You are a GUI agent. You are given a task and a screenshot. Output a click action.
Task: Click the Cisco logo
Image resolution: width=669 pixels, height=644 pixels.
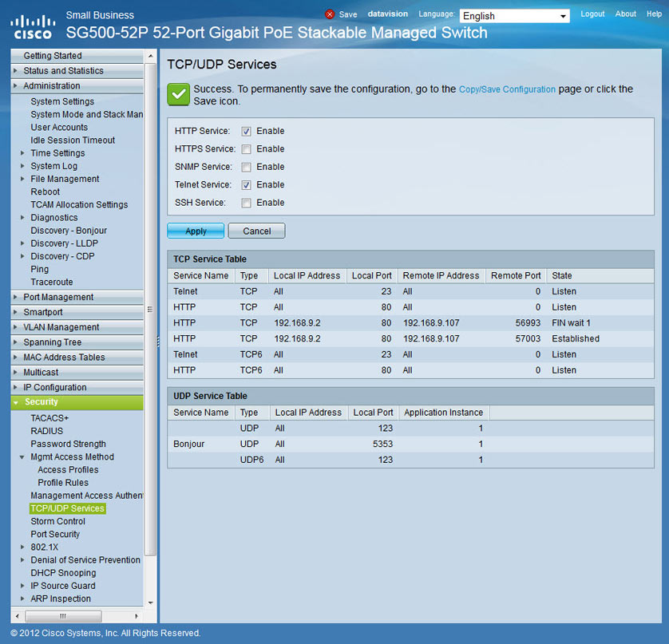[33, 27]
